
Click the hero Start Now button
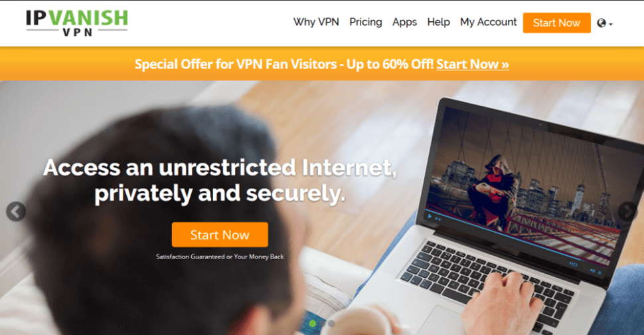pos(220,235)
